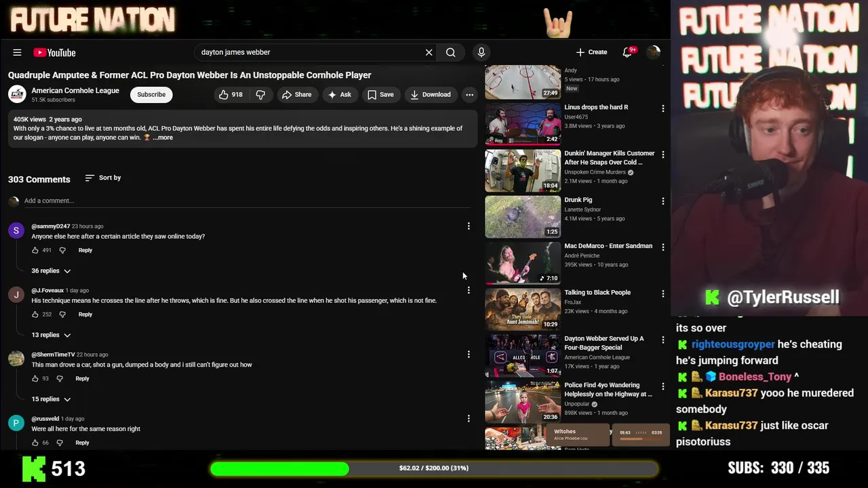Subscribe to American Cornhole League
The height and width of the screenshot is (488, 868).
coord(151,95)
